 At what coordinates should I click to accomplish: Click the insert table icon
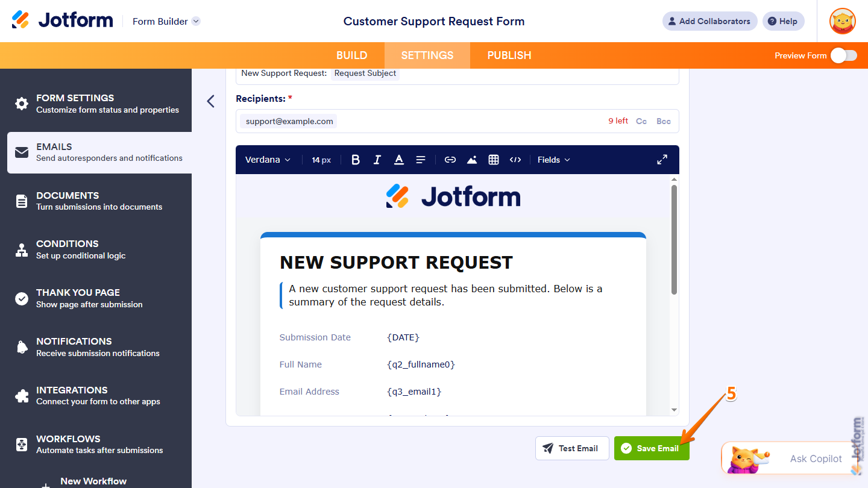point(494,160)
